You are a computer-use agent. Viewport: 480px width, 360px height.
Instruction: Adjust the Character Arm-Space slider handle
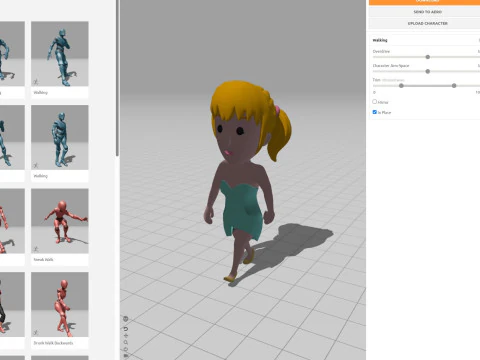(x=428, y=71)
